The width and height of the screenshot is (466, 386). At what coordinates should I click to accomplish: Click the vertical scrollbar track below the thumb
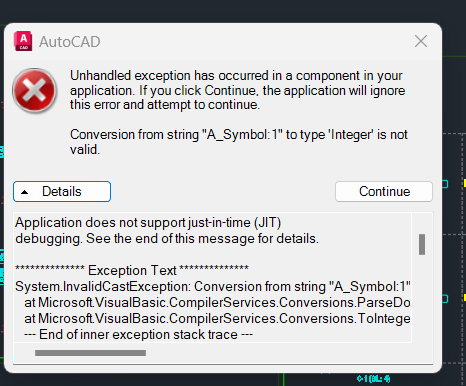click(422, 298)
